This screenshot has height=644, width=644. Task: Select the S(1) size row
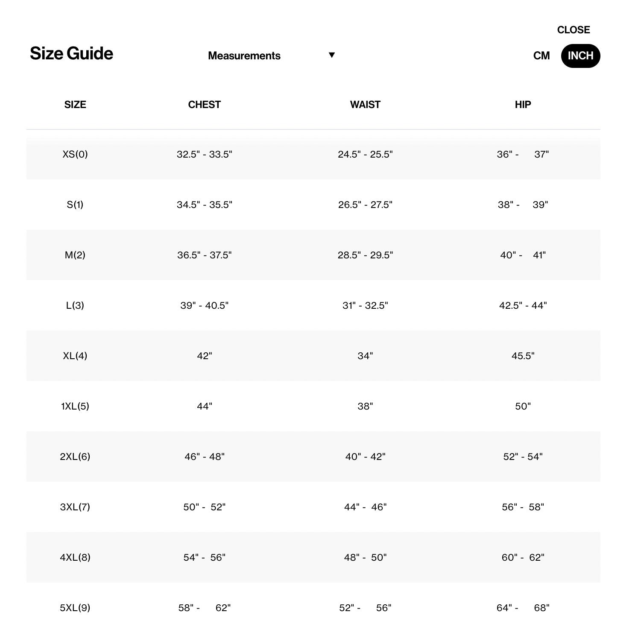click(x=313, y=205)
